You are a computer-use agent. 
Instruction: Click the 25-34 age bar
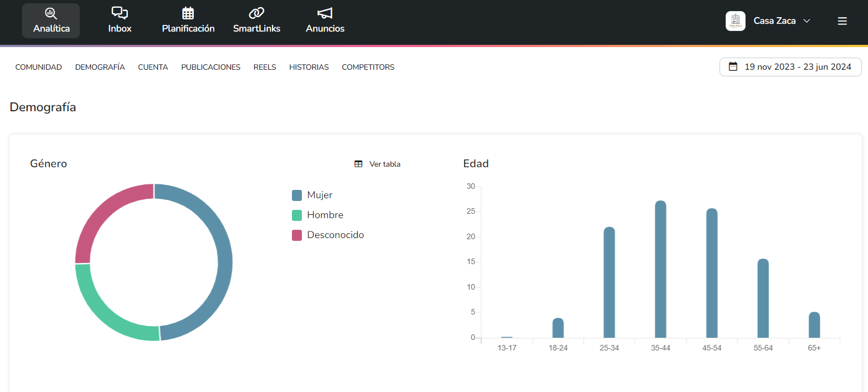point(609,282)
